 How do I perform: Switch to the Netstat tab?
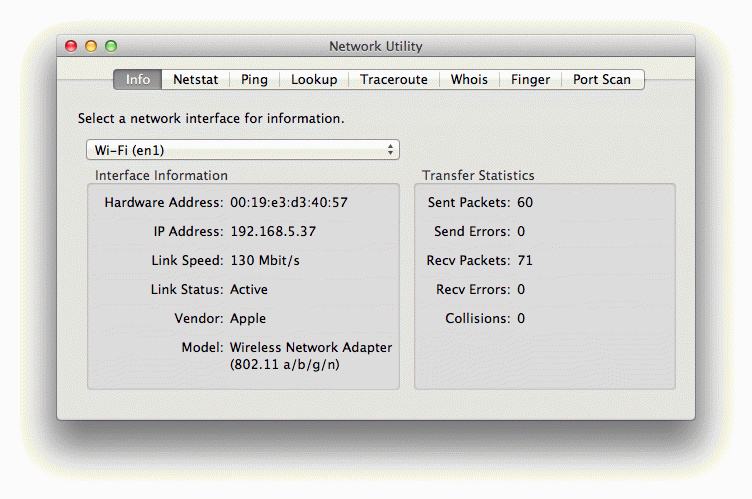(x=195, y=79)
